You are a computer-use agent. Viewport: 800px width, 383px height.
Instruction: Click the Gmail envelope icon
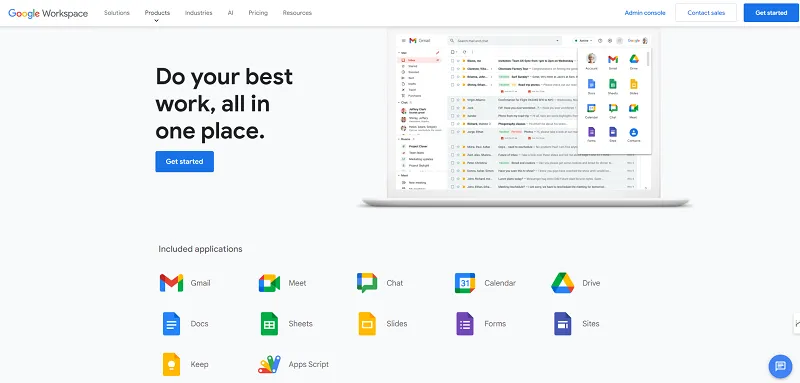coord(171,283)
